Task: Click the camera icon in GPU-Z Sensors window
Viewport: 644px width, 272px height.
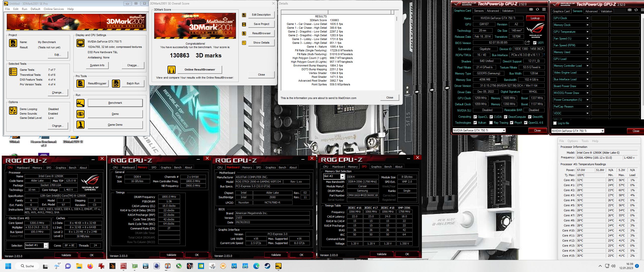Action: (629, 10)
